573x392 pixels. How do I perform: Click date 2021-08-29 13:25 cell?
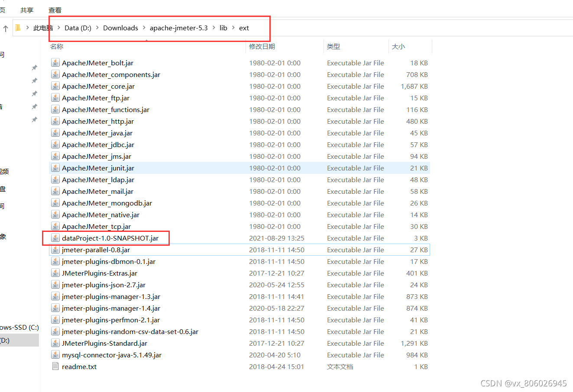pos(277,238)
